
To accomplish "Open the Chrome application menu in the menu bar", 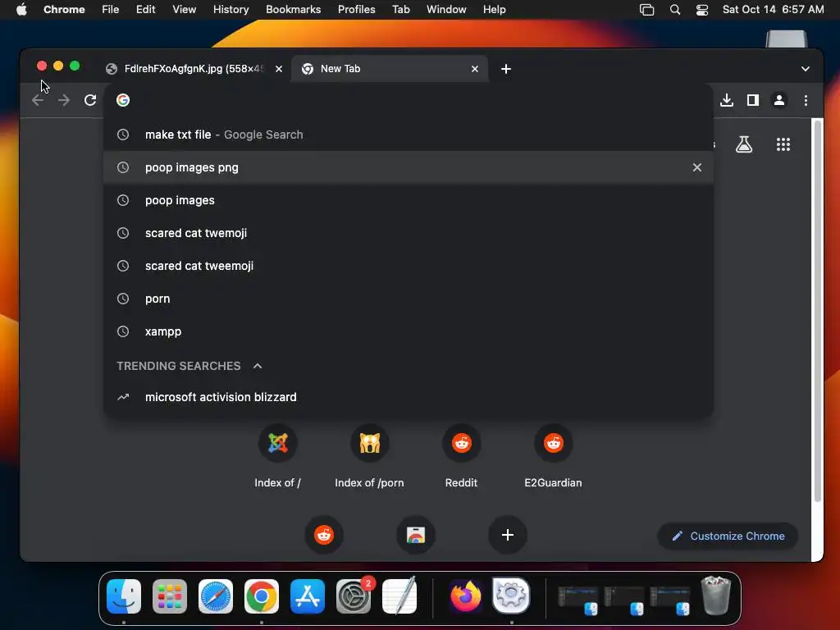I will pyautogui.click(x=64, y=10).
